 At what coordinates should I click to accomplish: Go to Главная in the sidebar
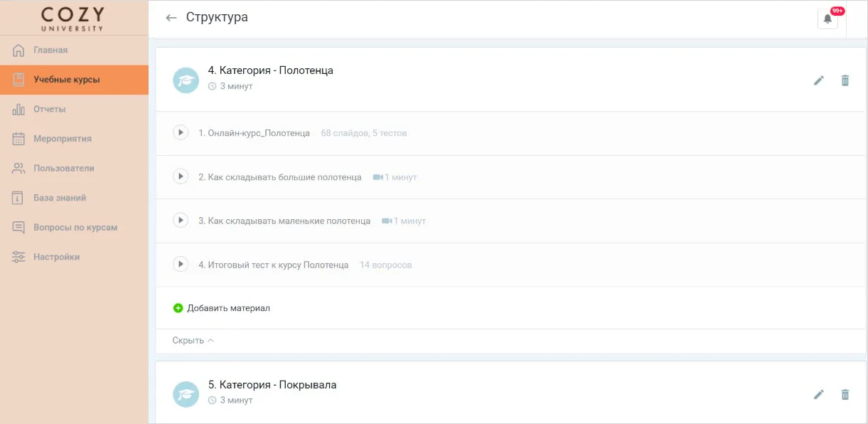(x=50, y=51)
